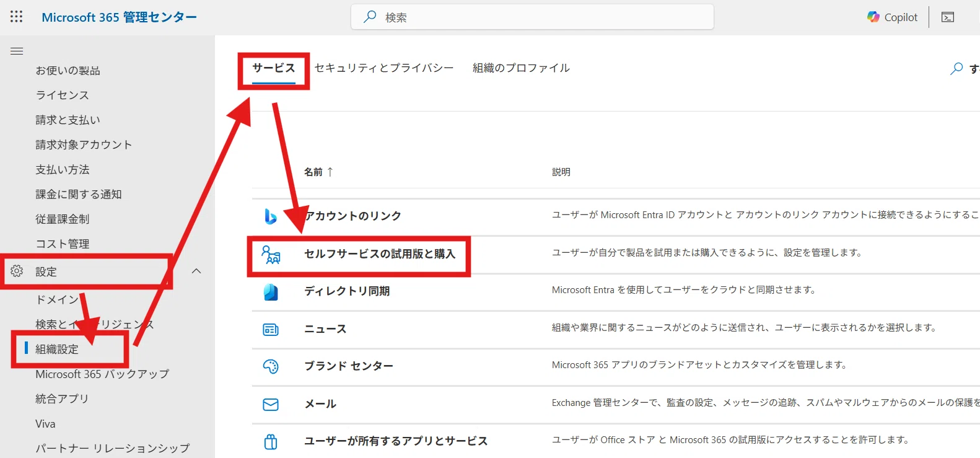Open ドメイン under 設定
980x458 pixels.
pos(57,300)
